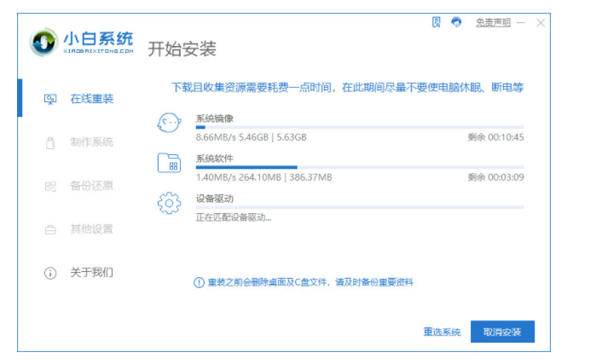Click the 小白系统 logo icon
Image resolution: width=602 pixels, height=364 pixels.
point(43,42)
